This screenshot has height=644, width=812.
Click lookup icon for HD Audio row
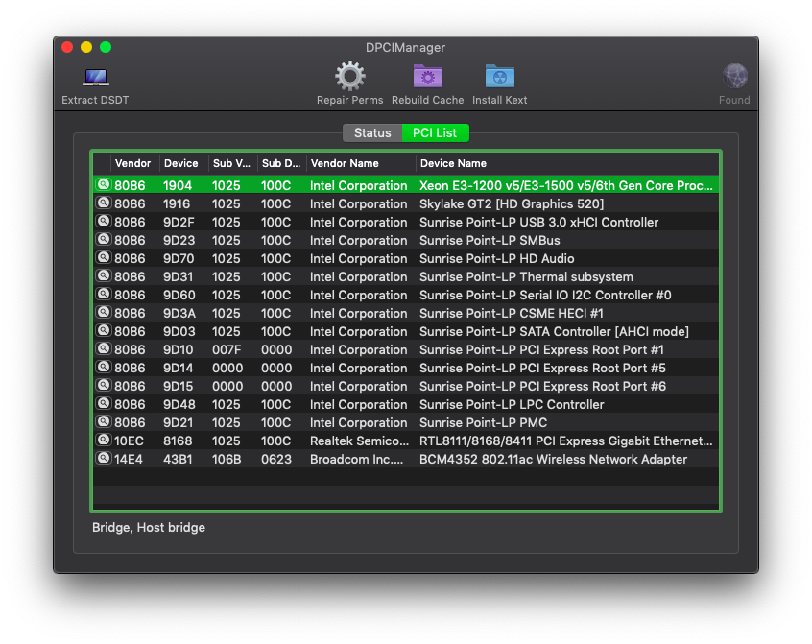104,257
